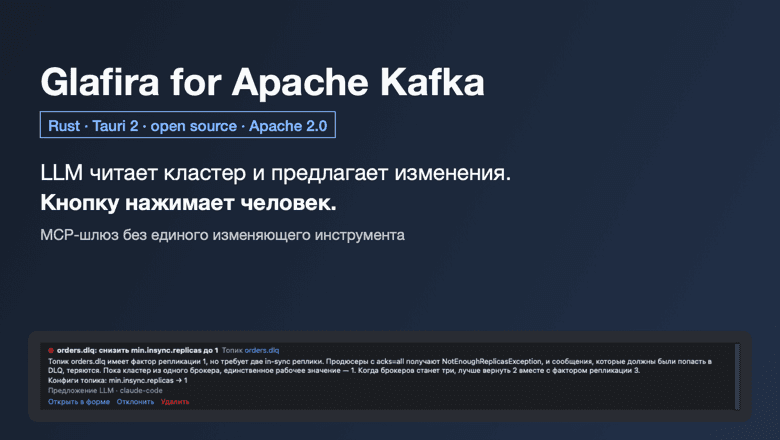Click the 'Кнопку нажимает человек.' text

pyautogui.click(x=188, y=203)
